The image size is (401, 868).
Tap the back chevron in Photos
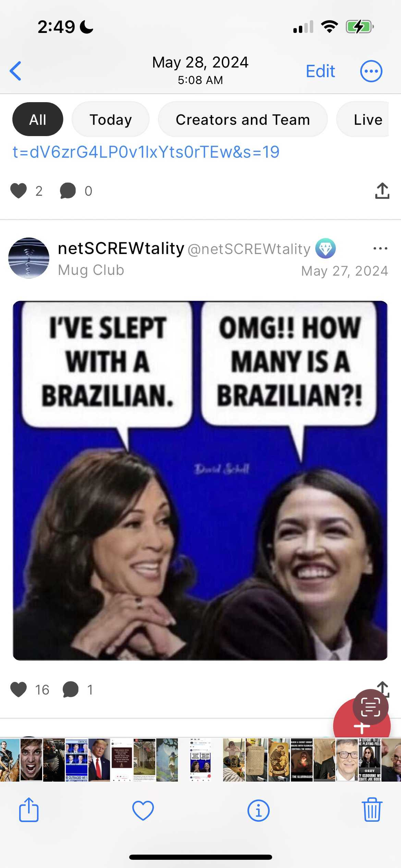pyautogui.click(x=16, y=71)
